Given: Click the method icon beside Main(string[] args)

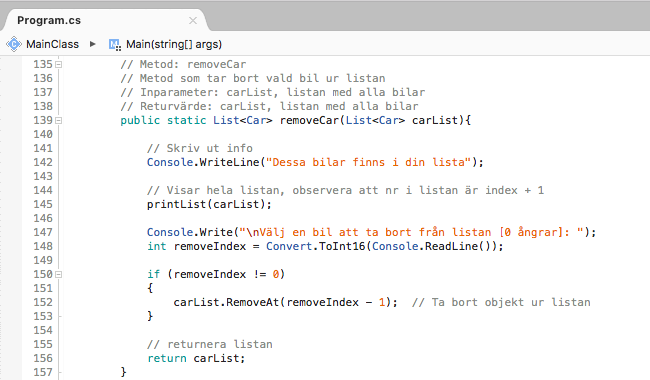Looking at the screenshot, I should [115, 44].
